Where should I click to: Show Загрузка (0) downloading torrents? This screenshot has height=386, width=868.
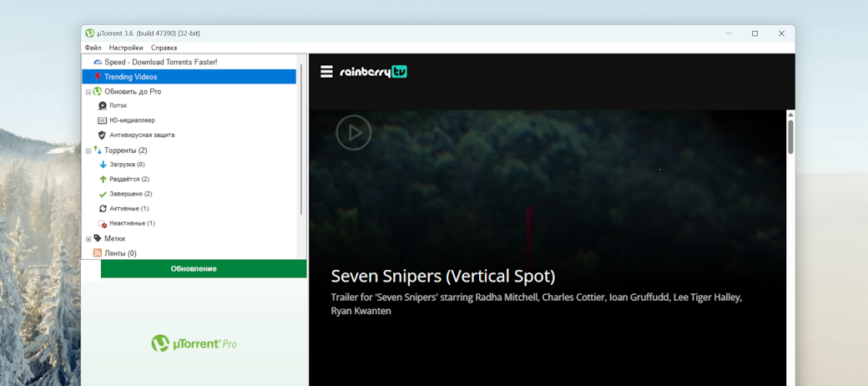(x=122, y=165)
